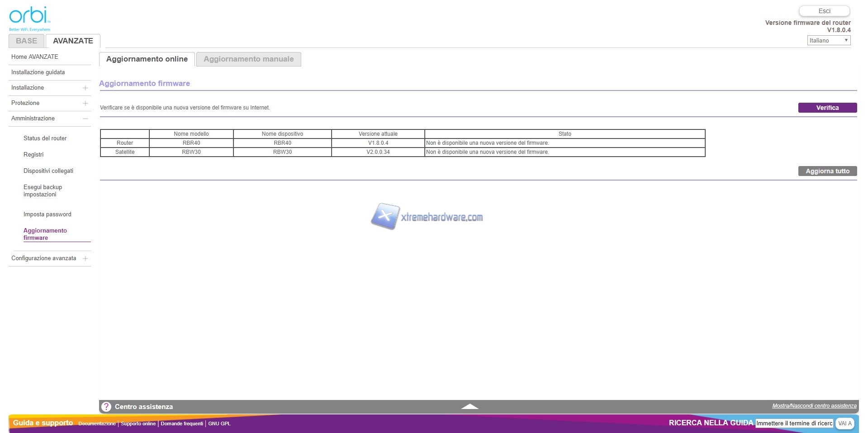Viewport: 868px width, 433px height.
Task: Switch to Aggiornamento manuale tab
Action: [248, 59]
